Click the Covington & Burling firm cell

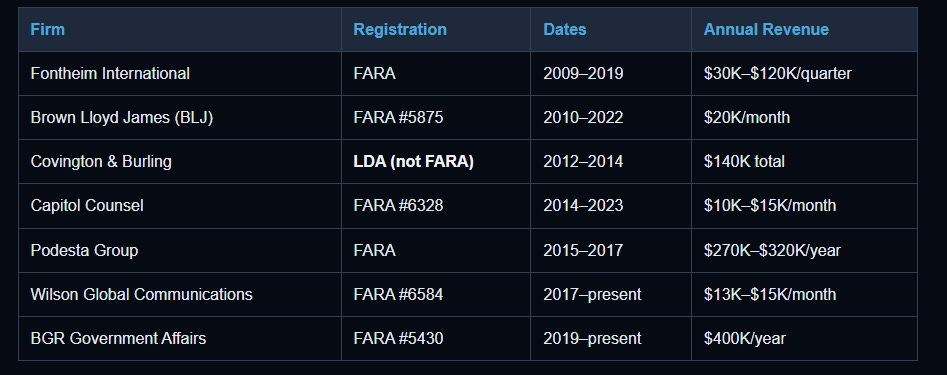point(180,162)
